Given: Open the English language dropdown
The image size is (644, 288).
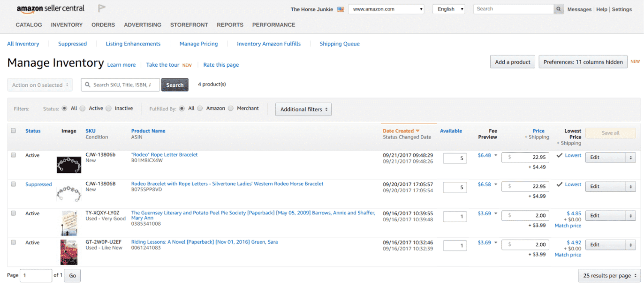Looking at the screenshot, I should [x=448, y=9].
